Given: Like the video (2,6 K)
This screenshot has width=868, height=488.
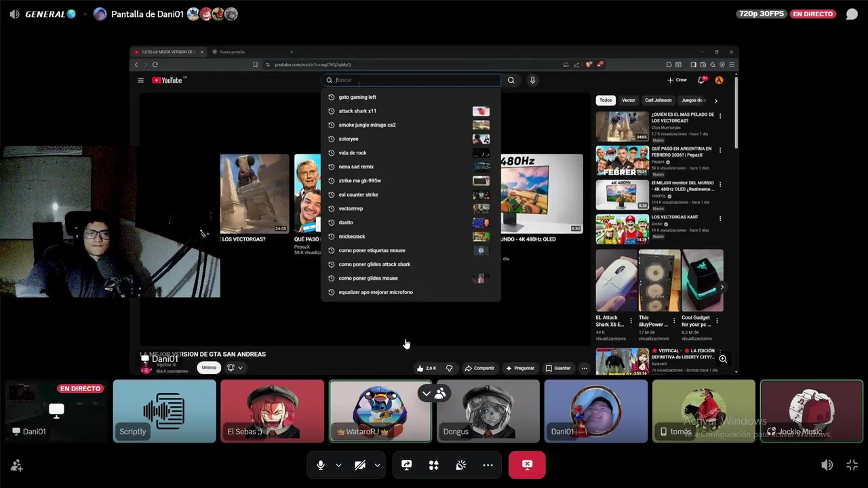Looking at the screenshot, I should point(427,368).
